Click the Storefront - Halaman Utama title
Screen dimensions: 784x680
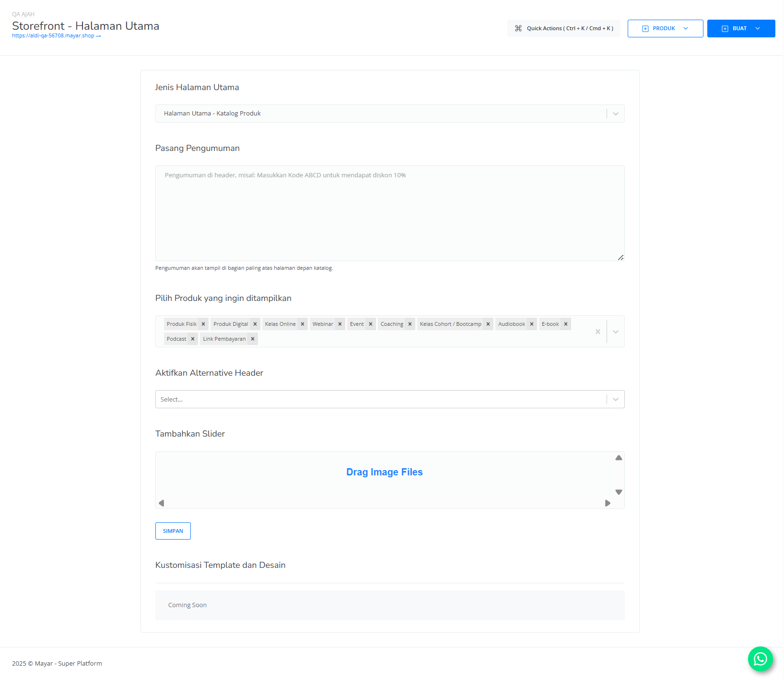click(86, 26)
